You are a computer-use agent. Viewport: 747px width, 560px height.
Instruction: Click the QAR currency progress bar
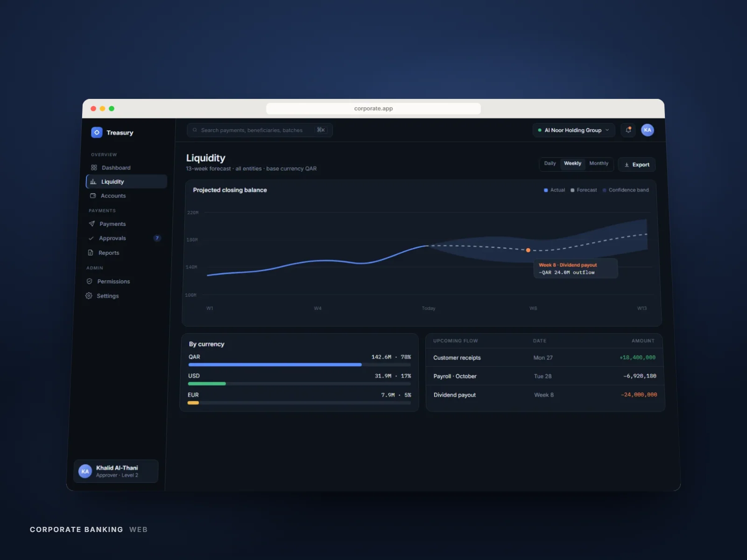click(x=300, y=364)
